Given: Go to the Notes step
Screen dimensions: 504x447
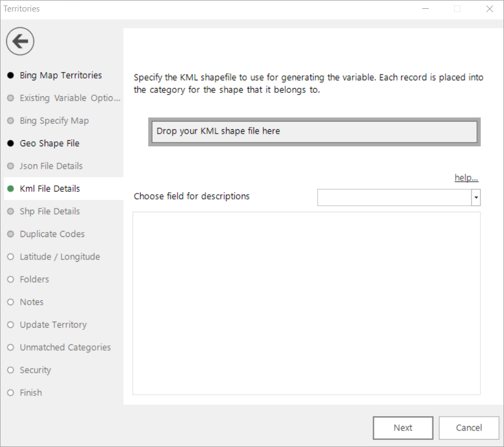Looking at the screenshot, I should coord(31,302).
